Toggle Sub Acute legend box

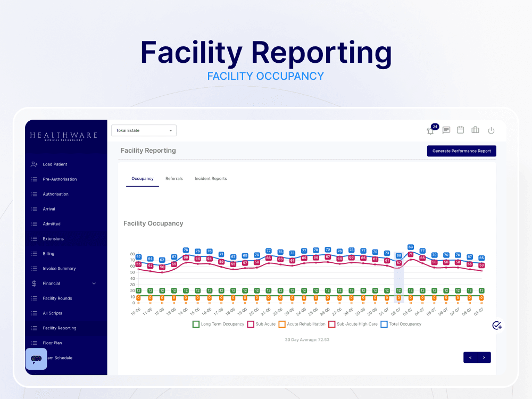click(251, 325)
